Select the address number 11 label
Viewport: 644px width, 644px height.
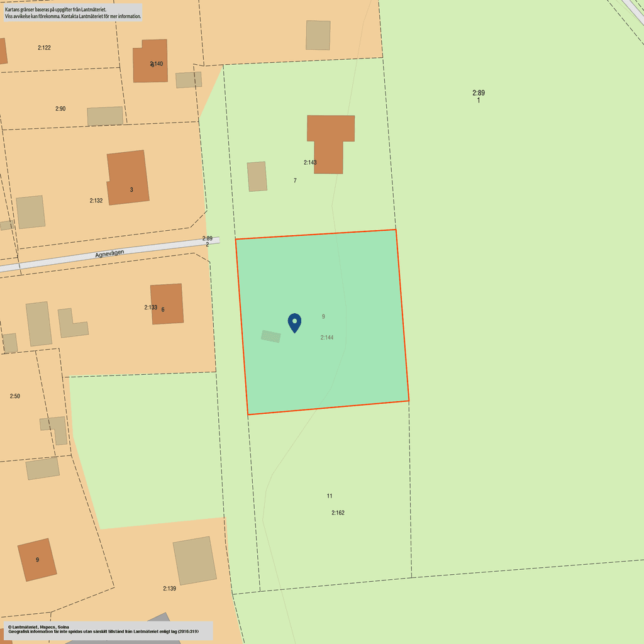[x=330, y=496]
